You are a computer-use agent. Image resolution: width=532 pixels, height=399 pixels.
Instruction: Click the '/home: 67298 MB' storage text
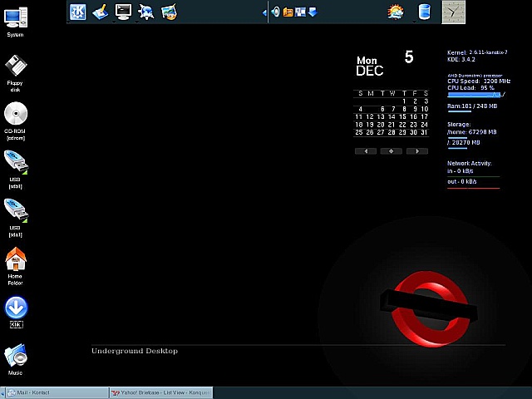[x=471, y=132]
